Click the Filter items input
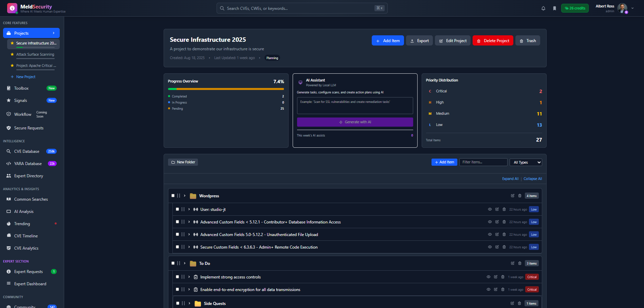 coord(483,162)
